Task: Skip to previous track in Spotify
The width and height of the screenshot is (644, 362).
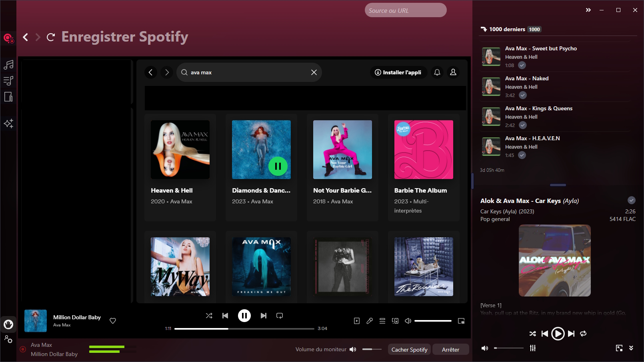Action: [225, 316]
